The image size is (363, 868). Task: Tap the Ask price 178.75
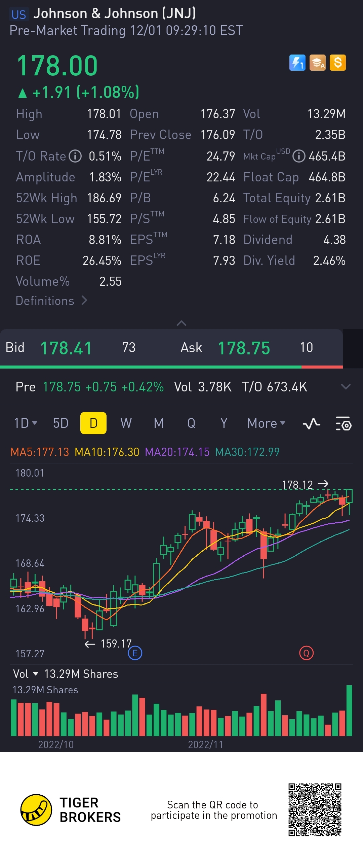coord(244,348)
